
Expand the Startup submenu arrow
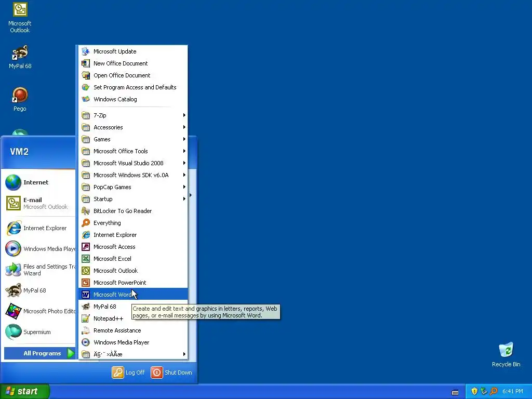coord(184,199)
